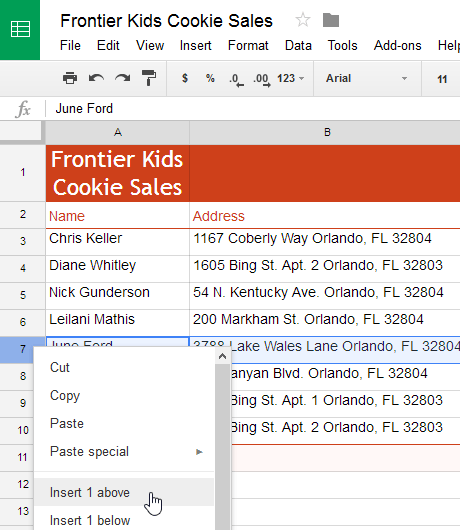Select the column B header

pyautogui.click(x=325, y=132)
